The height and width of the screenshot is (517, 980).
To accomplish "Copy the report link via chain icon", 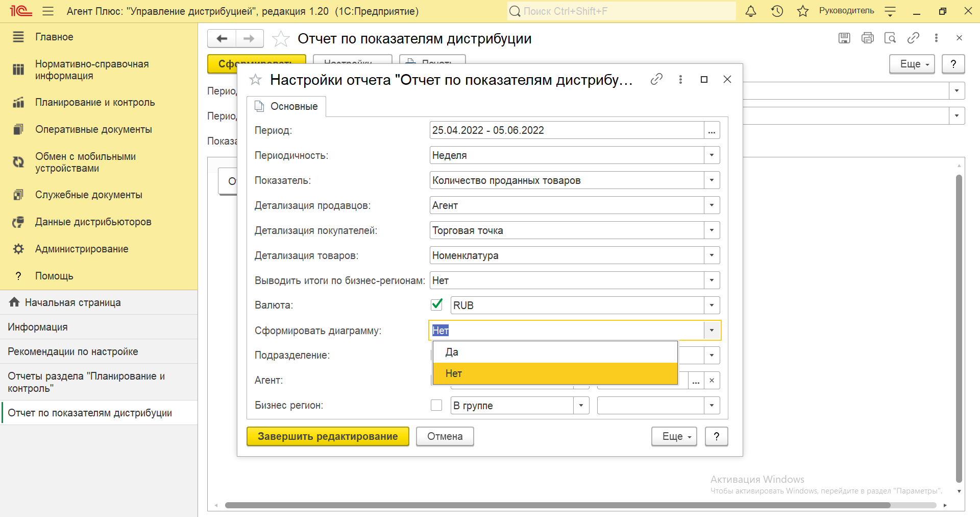I will click(913, 38).
